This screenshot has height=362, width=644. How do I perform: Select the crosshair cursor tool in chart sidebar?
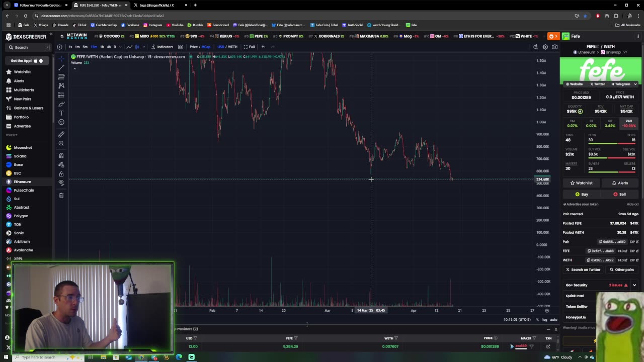pos(61,58)
